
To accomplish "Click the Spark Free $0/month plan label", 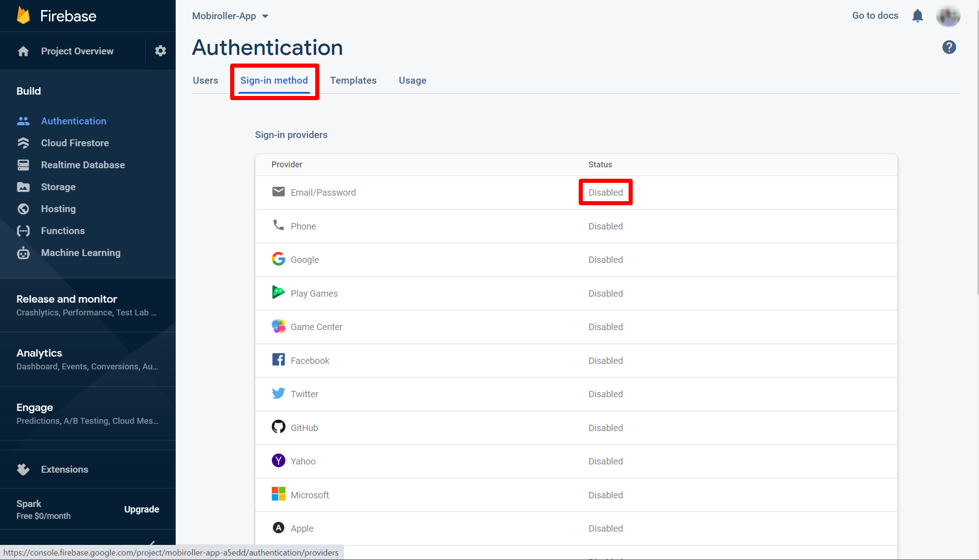I will 43,509.
